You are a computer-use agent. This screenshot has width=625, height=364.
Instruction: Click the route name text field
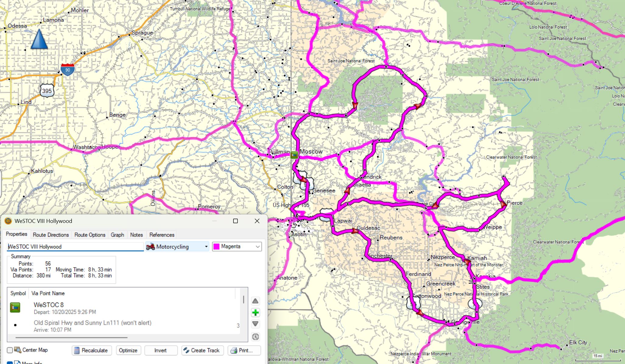point(75,247)
